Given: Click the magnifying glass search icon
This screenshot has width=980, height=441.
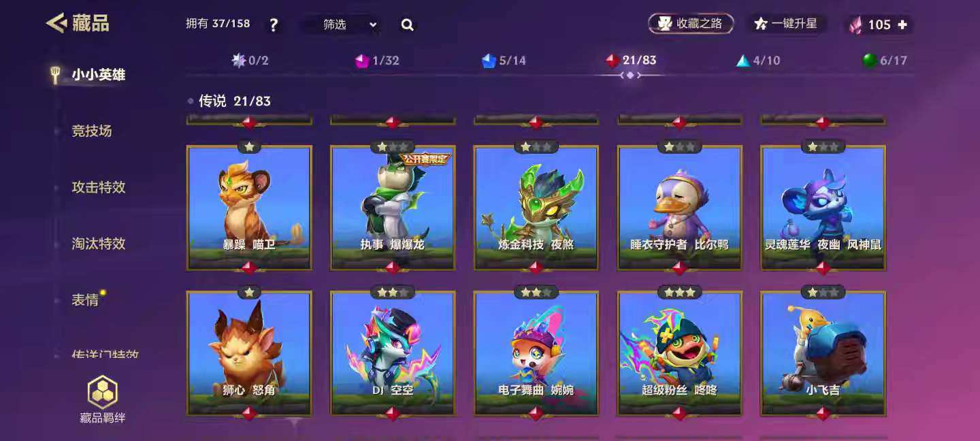Looking at the screenshot, I should (x=408, y=25).
